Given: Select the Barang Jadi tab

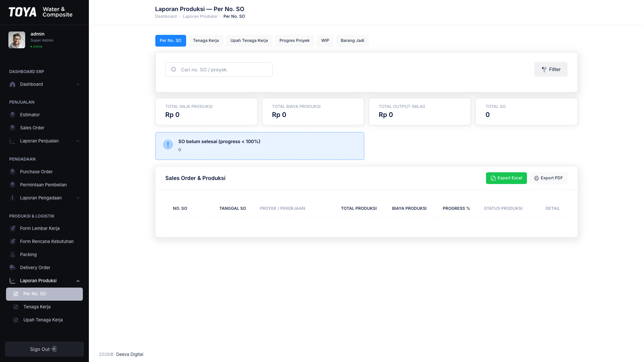Looking at the screenshot, I should click(x=352, y=41).
